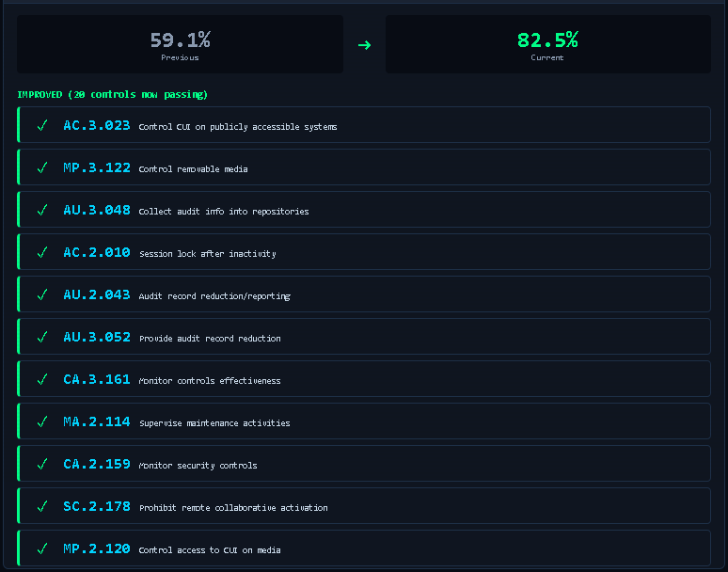728x572 pixels.
Task: Click the checkmark icon beside AC.3.023
Action: (42, 125)
